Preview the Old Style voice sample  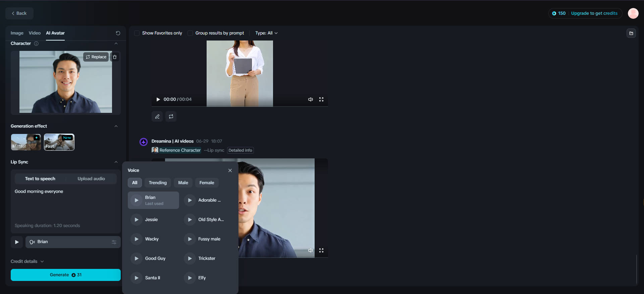tap(190, 220)
